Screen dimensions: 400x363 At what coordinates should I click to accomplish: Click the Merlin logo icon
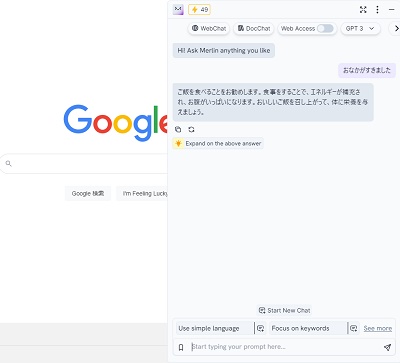[178, 9]
